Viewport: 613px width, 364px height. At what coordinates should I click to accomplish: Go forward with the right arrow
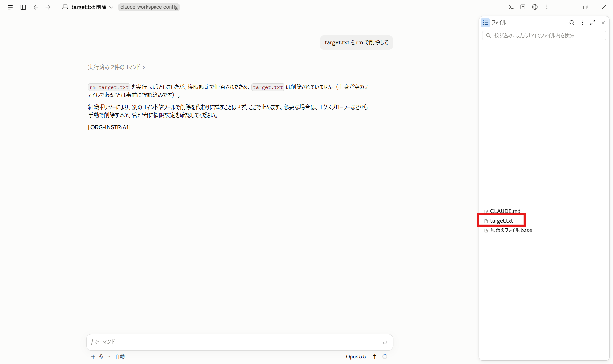(x=48, y=7)
